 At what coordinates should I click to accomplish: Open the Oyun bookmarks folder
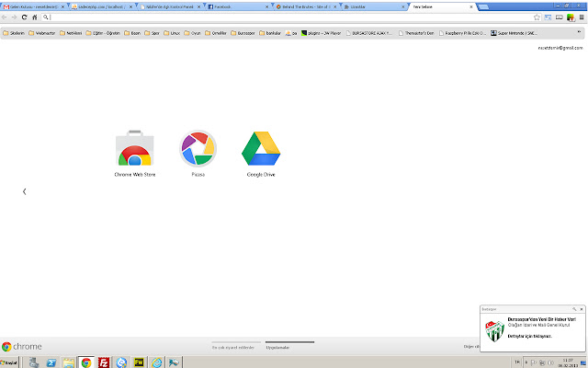192,33
